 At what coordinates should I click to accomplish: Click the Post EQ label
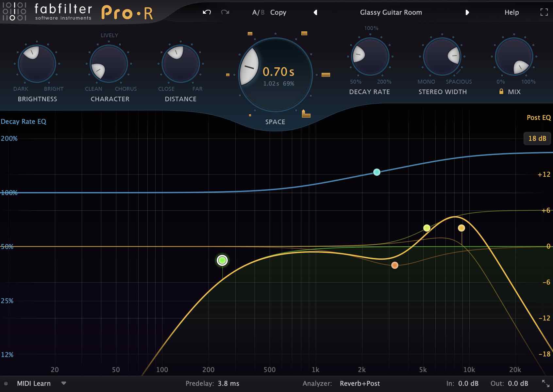coord(539,118)
